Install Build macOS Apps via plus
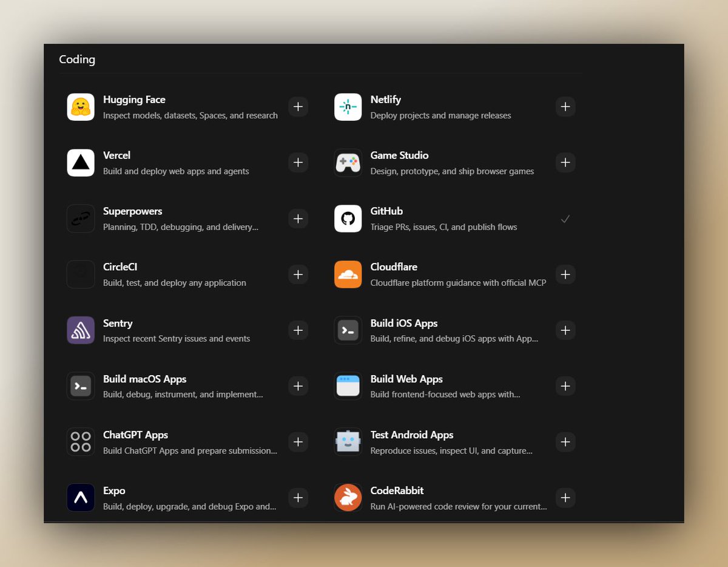This screenshot has height=567, width=728. (298, 386)
